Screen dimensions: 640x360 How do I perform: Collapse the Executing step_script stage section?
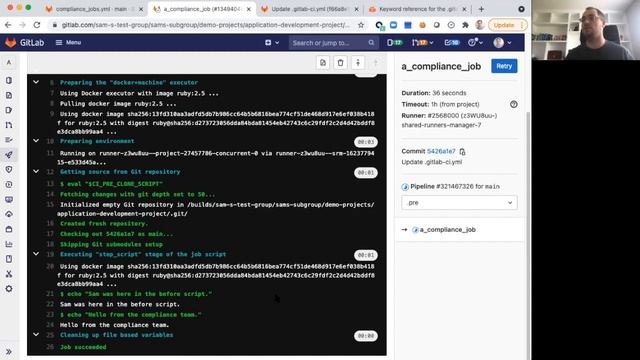point(36,254)
